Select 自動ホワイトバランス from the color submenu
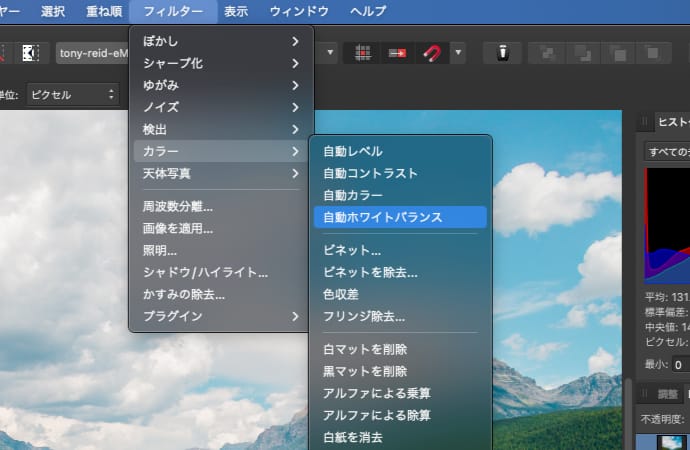This screenshot has height=450, width=690. [x=398, y=217]
